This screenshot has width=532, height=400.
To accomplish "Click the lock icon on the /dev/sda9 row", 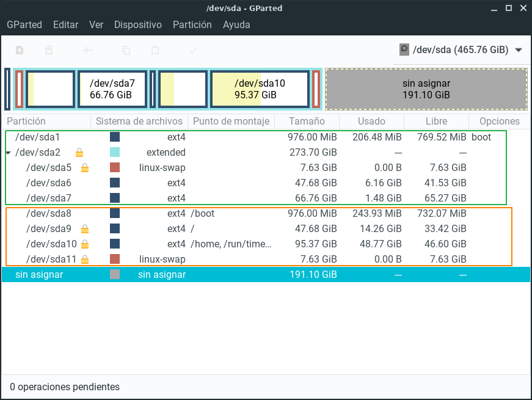I will [85, 228].
